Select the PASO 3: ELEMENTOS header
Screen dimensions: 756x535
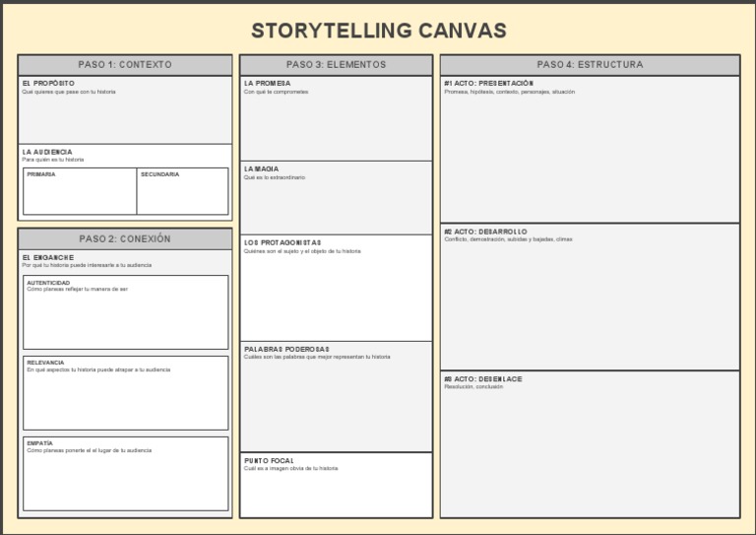(336, 65)
